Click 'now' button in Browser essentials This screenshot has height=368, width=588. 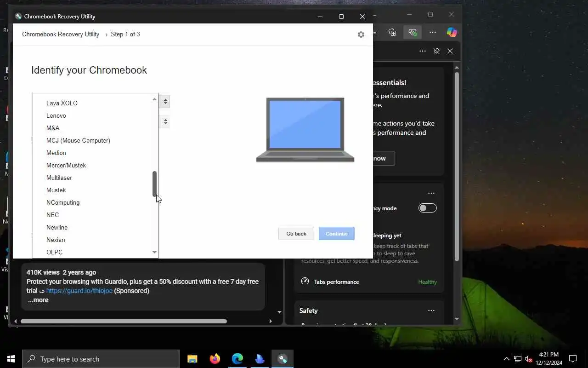tap(383, 158)
